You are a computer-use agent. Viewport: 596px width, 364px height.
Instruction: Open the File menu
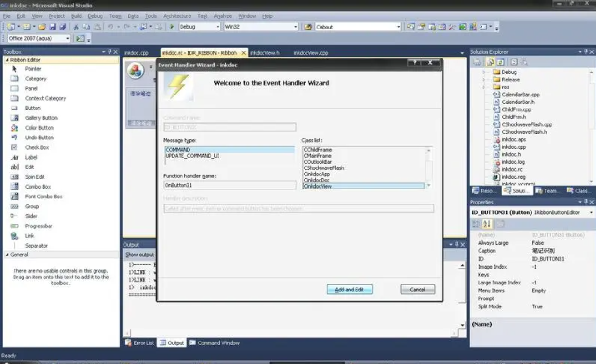click(x=7, y=16)
